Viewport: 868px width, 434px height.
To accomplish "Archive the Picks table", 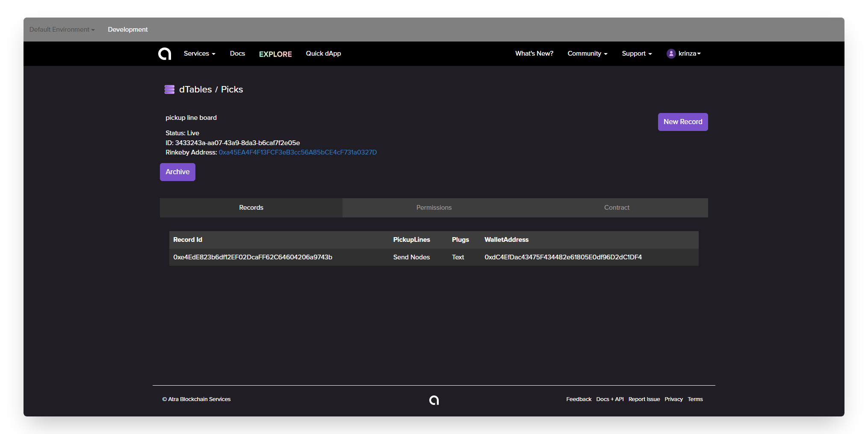I will [177, 172].
